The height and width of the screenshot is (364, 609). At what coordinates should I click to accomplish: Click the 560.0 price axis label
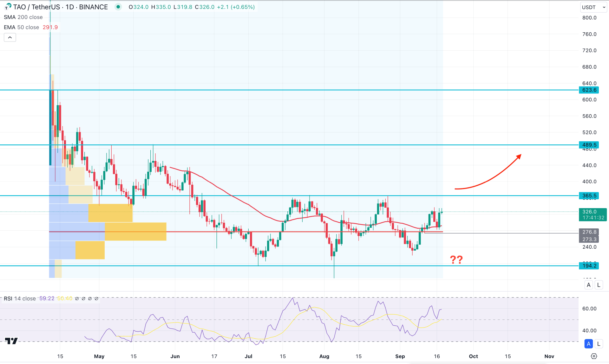(x=589, y=116)
